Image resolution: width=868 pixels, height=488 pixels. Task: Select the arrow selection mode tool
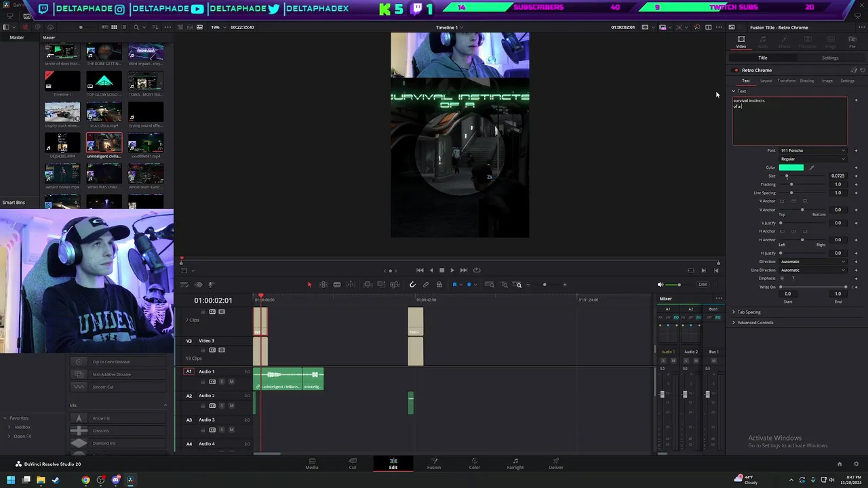point(309,285)
